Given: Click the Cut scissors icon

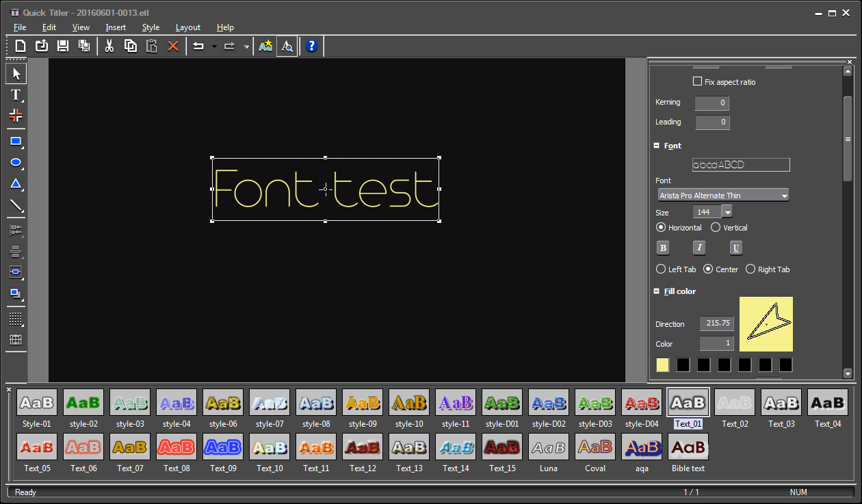Looking at the screenshot, I should click(109, 46).
